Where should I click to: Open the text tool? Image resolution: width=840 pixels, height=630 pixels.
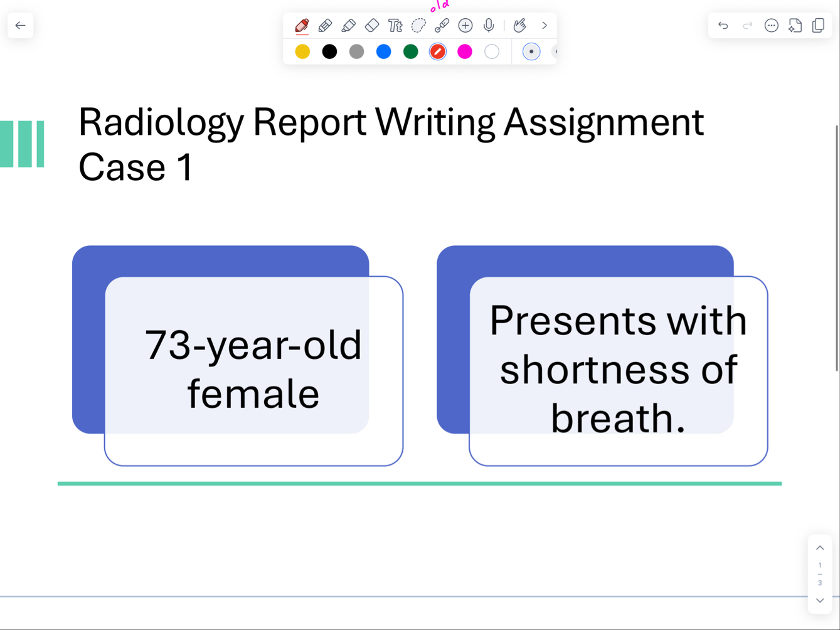coord(395,26)
